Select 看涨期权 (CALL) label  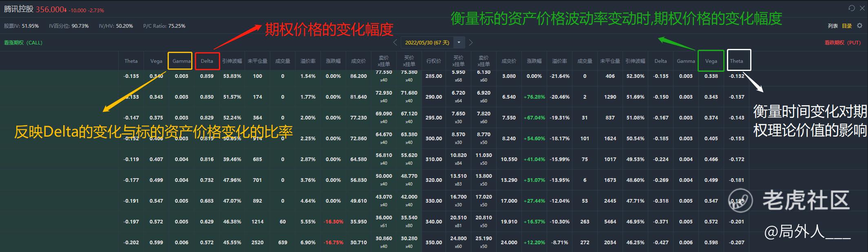click(x=23, y=42)
